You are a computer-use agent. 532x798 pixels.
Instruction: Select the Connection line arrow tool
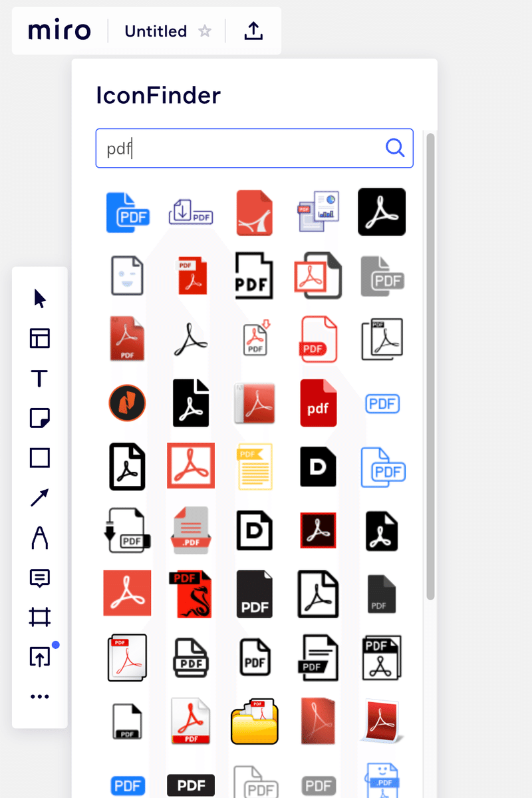coord(40,497)
